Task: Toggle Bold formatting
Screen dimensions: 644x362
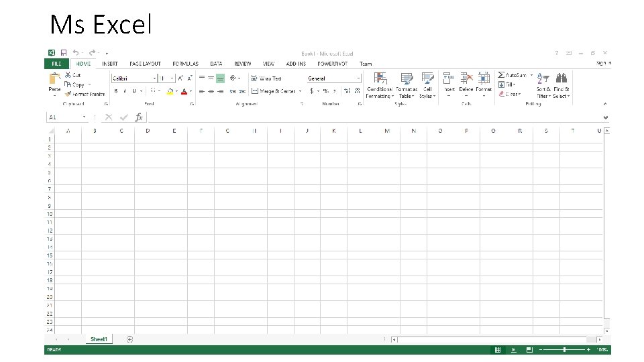Action: click(116, 91)
